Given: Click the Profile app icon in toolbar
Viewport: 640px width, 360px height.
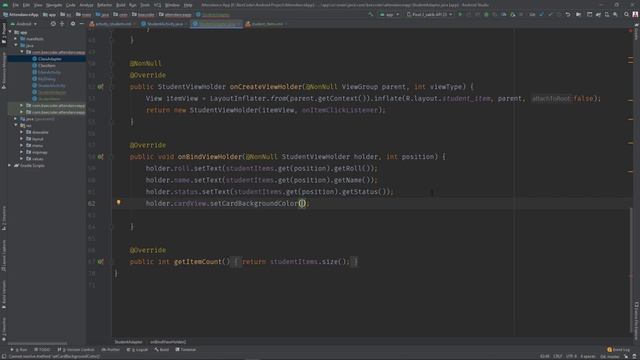Looking at the screenshot, I should click(x=504, y=14).
